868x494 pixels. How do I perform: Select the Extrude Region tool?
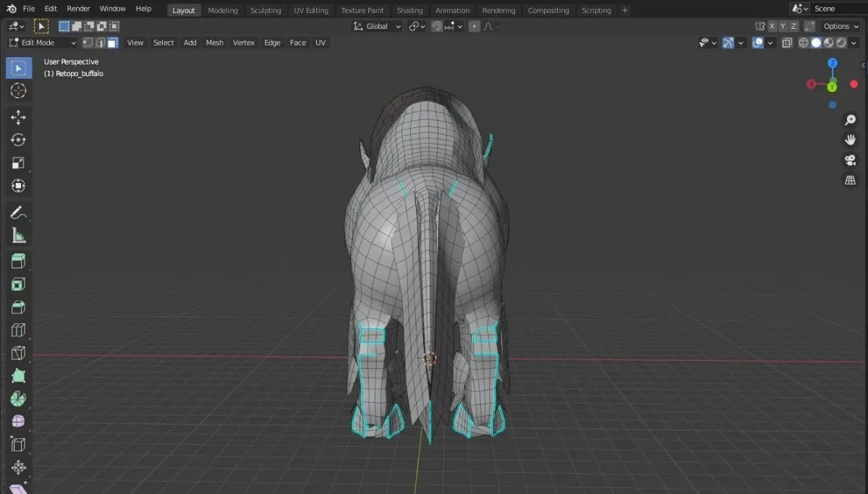19,261
